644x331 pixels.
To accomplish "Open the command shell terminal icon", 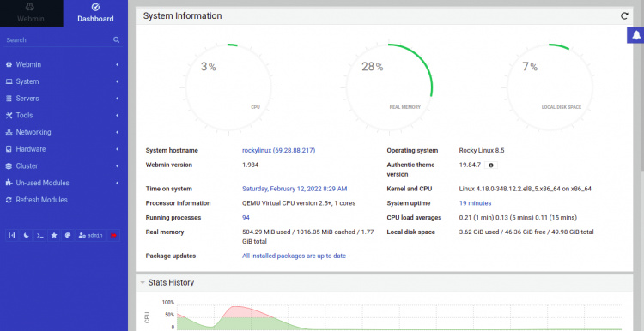I will pos(40,236).
